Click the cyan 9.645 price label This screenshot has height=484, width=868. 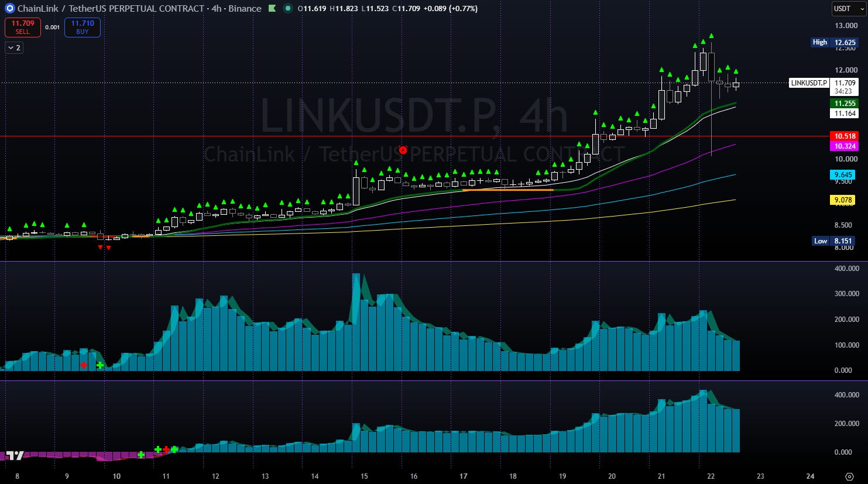pos(843,175)
